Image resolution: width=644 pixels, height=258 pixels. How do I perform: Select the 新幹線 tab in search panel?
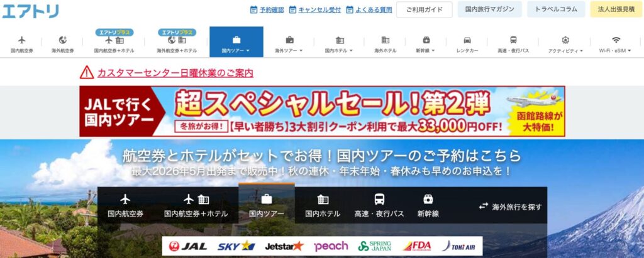(x=428, y=206)
